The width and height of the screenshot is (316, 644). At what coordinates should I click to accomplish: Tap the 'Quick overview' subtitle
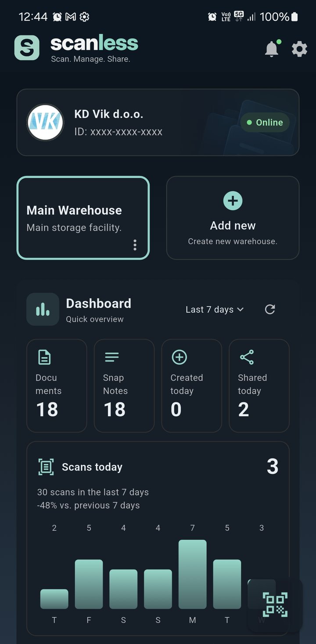tap(95, 319)
